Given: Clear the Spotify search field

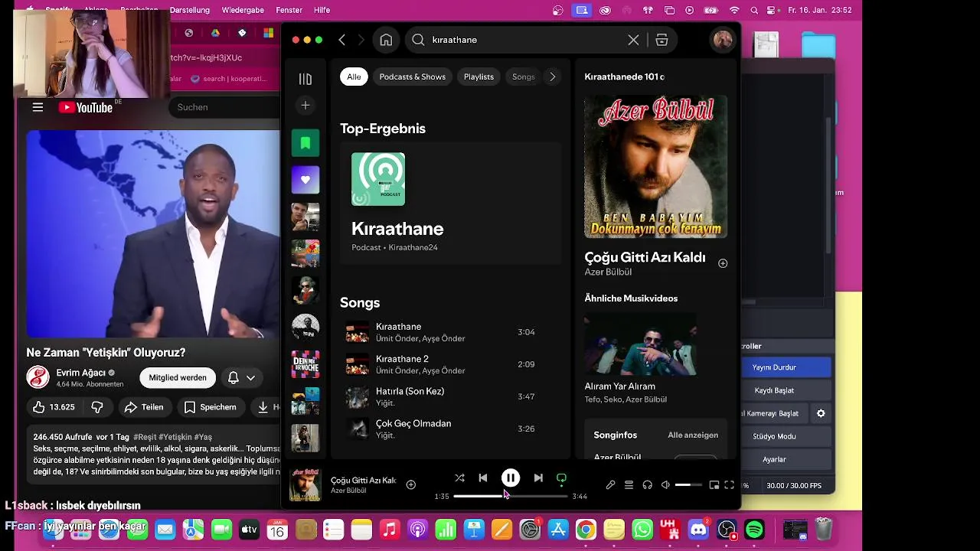Looking at the screenshot, I should tap(633, 40).
